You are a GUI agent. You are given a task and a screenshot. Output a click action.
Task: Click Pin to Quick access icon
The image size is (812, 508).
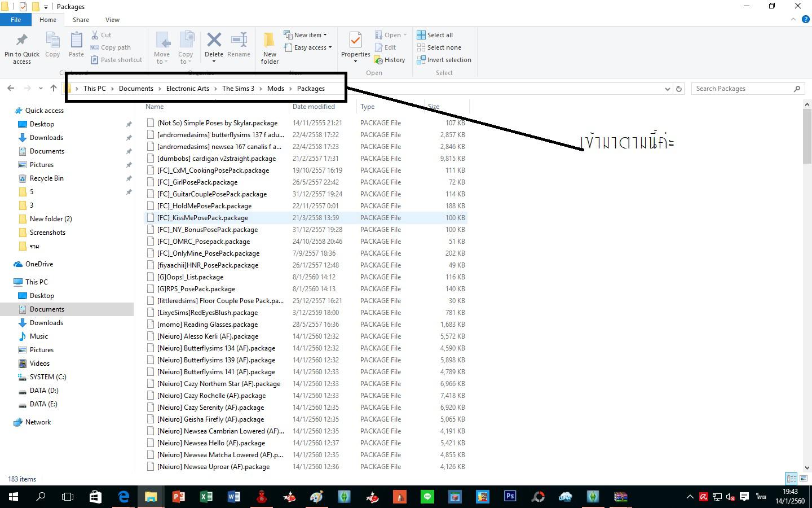click(22, 41)
